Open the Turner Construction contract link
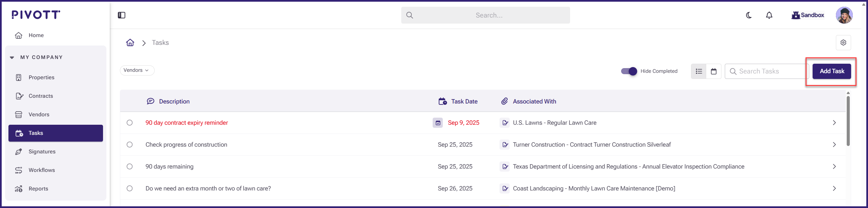Image resolution: width=868 pixels, height=208 pixels. pos(592,145)
